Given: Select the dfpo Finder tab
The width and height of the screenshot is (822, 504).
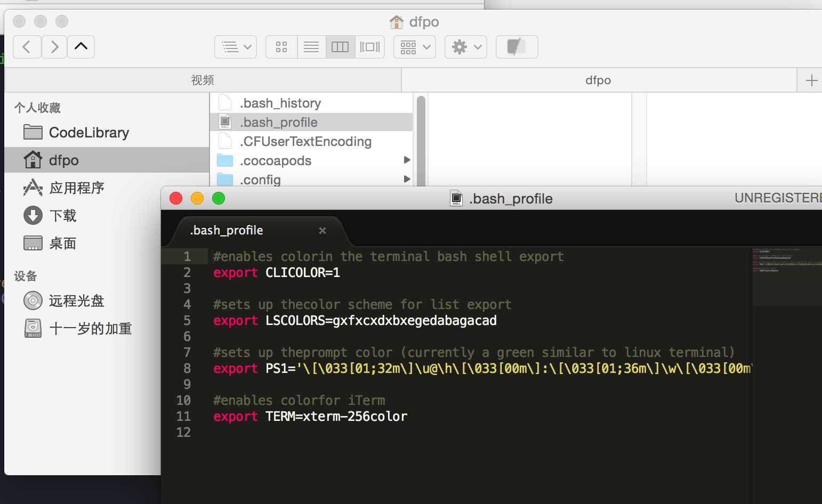Looking at the screenshot, I should click(x=599, y=80).
